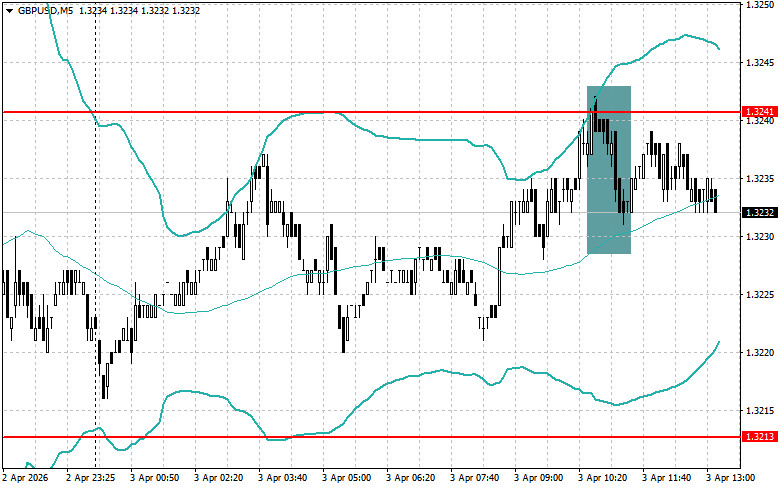This screenshot has height=489, width=781.
Task: Click the 3 Apr 02:20 time label
Action: tap(219, 478)
